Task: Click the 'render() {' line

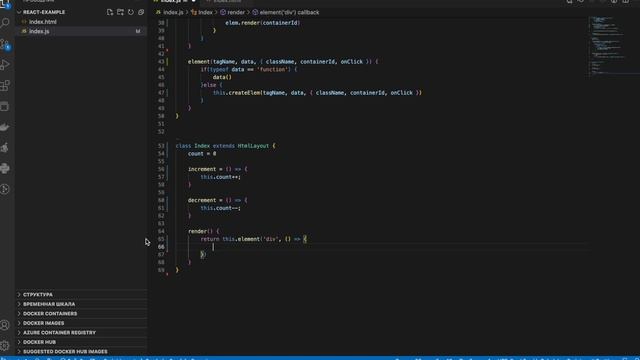Action: coord(204,231)
